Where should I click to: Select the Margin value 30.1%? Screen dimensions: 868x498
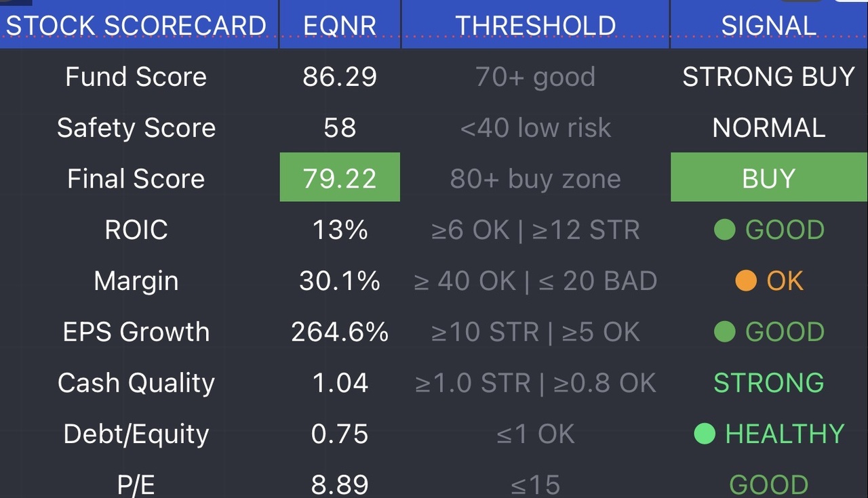[340, 281]
